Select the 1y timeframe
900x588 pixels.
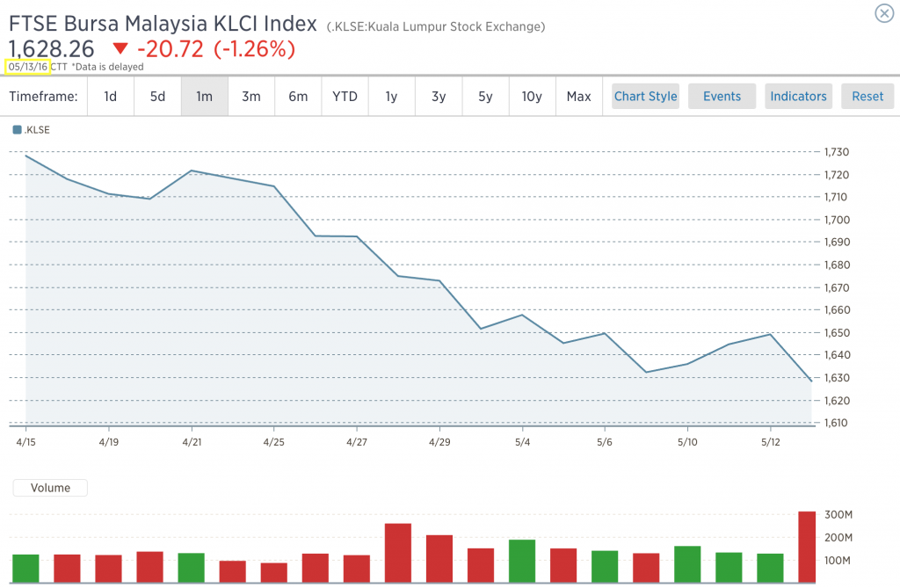point(391,97)
